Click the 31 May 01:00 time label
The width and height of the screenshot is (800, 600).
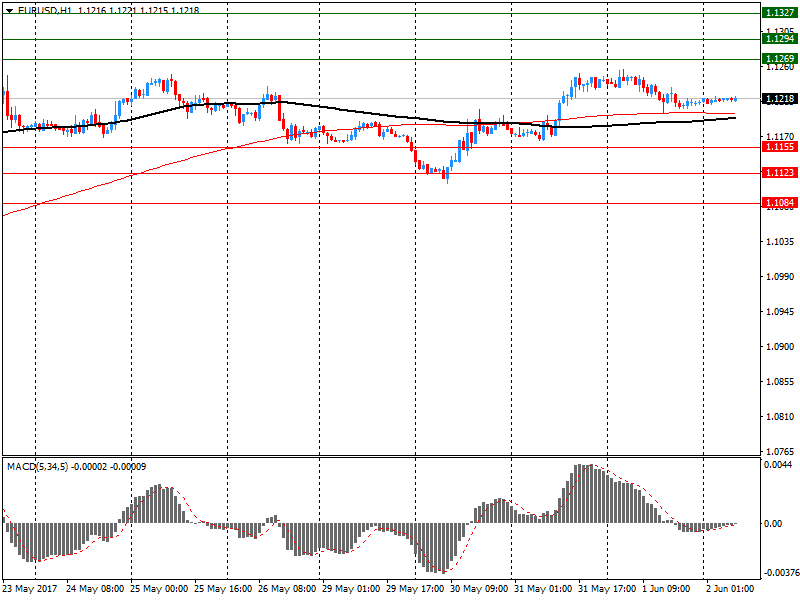[543, 589]
